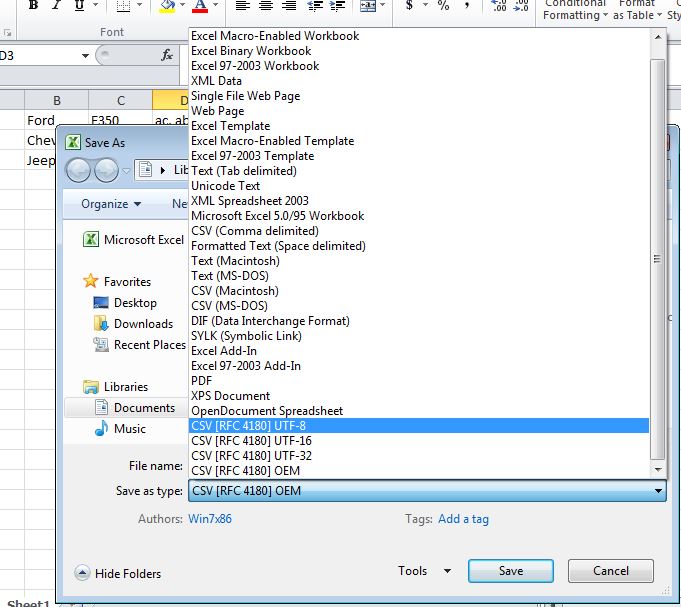Image resolution: width=681 pixels, height=607 pixels.
Task: Choose CSV (Macintosh) type
Action: 419,290
